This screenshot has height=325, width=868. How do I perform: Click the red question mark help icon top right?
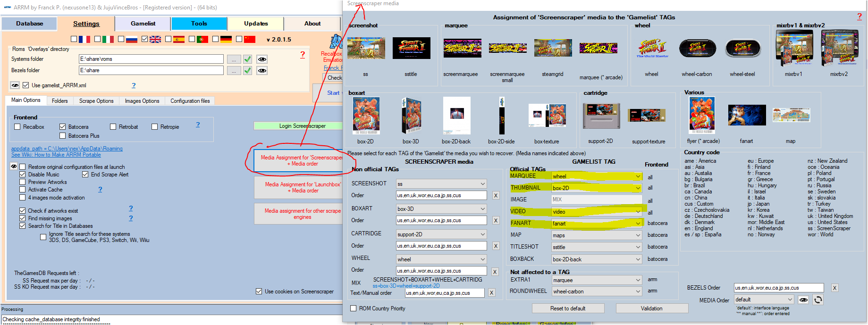point(859,17)
